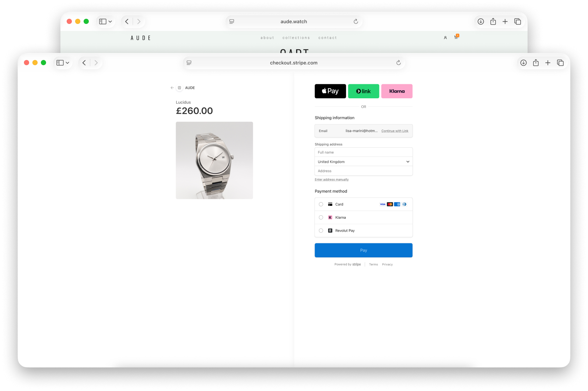Pay with Apple Pay button
588x391 pixels.
pyautogui.click(x=330, y=91)
